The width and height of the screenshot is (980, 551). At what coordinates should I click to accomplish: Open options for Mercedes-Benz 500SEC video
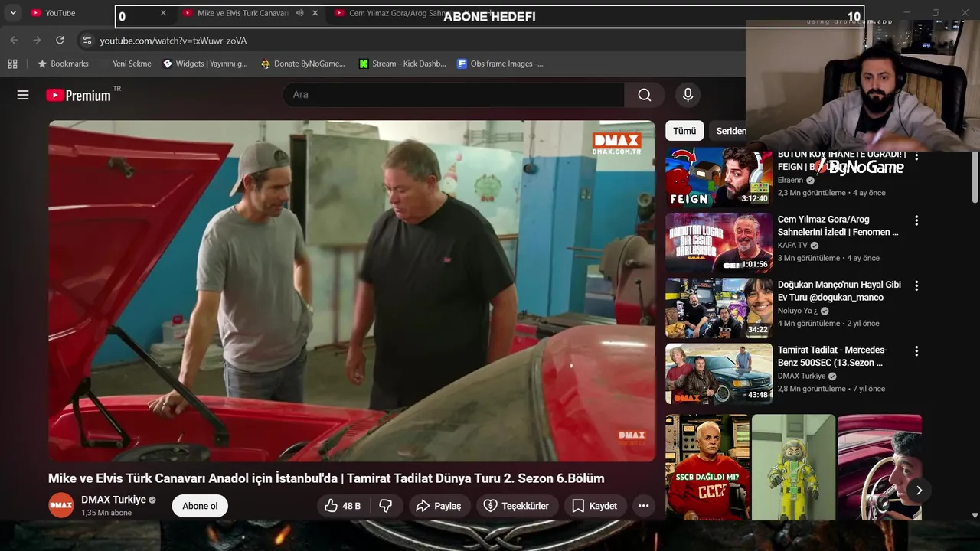pyautogui.click(x=916, y=350)
